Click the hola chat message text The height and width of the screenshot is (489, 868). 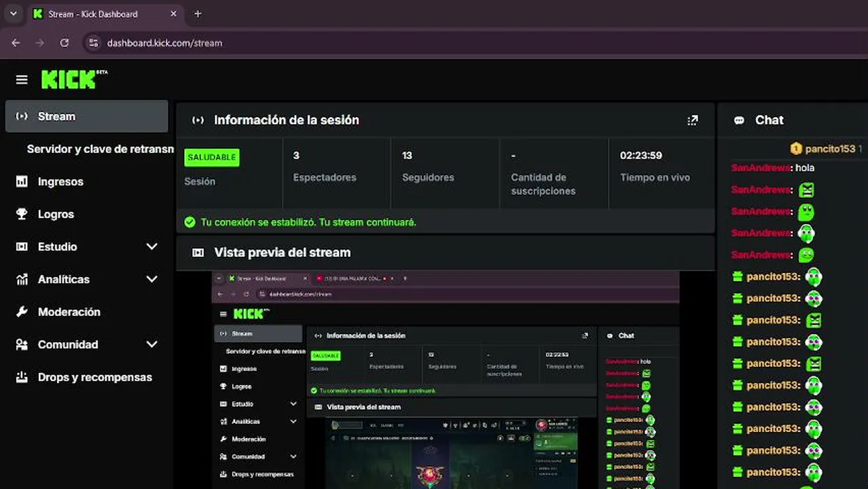[805, 168]
